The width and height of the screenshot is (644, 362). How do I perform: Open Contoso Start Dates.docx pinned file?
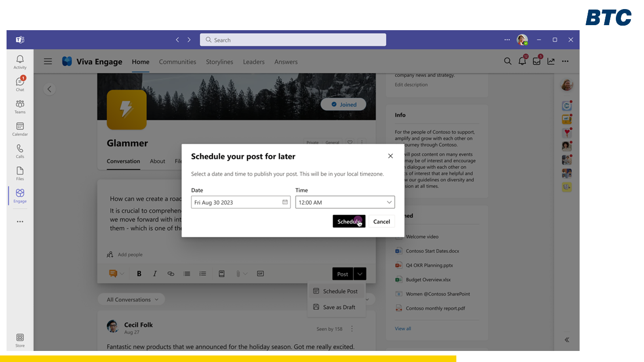[427, 251]
